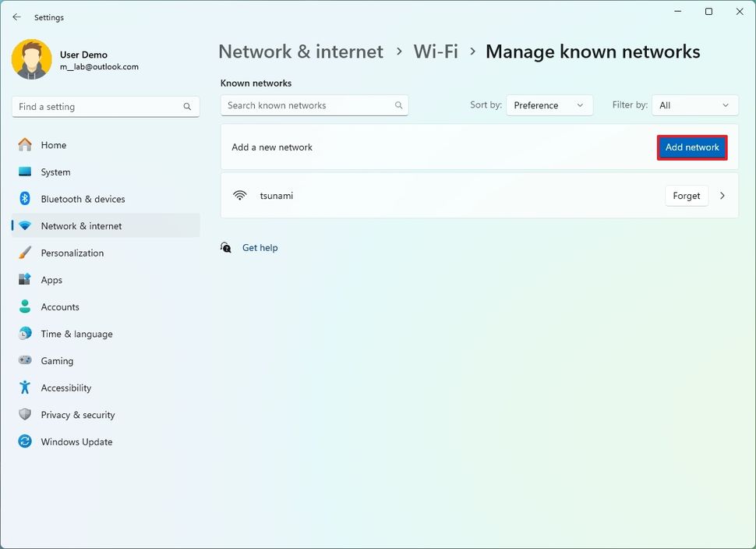The image size is (756, 549).
Task: Go to Network & internet breadcrumb
Action: [300, 51]
